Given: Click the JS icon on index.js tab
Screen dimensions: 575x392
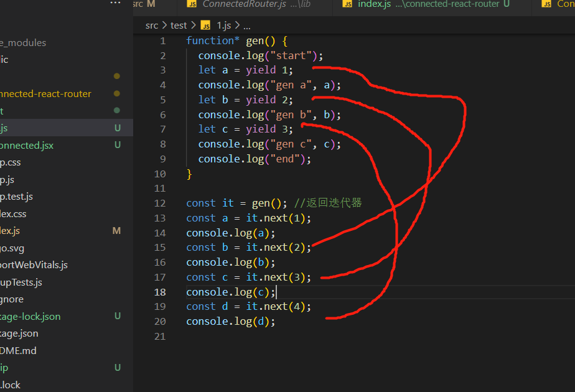Looking at the screenshot, I should click(347, 4).
